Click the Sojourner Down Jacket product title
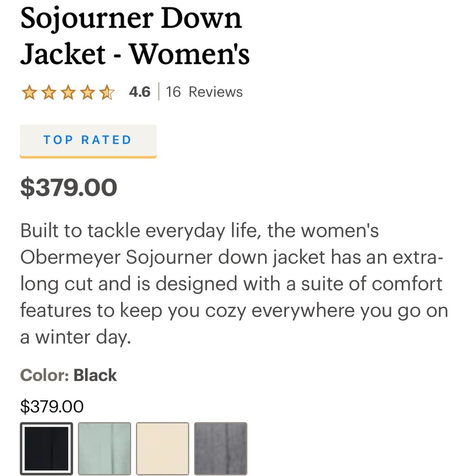The height and width of the screenshot is (476, 476). pyautogui.click(x=135, y=37)
